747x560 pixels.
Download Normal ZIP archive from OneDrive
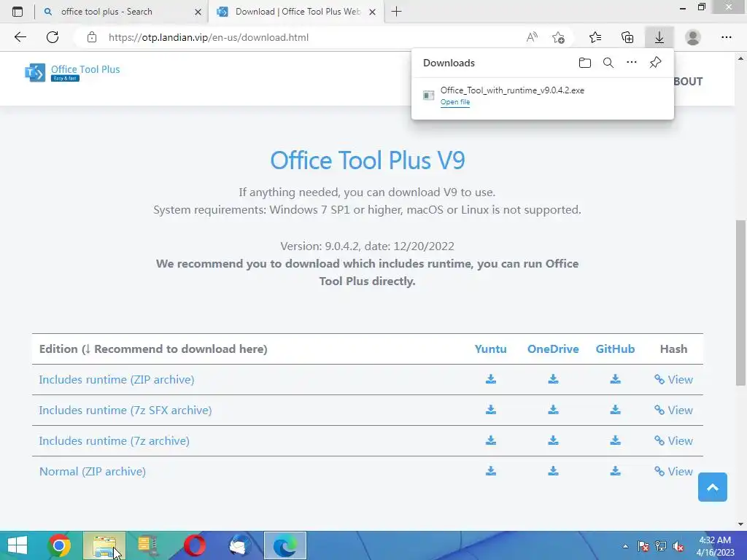(553, 471)
